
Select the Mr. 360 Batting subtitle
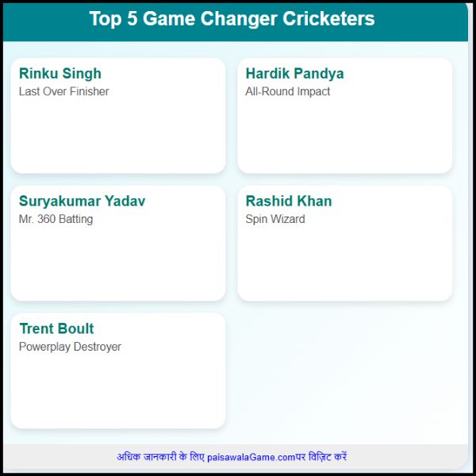coord(56,219)
